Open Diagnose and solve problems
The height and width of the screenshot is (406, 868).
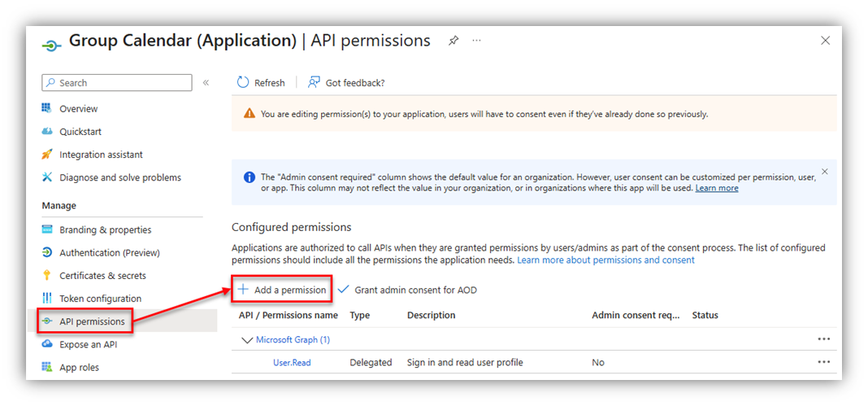coord(120,178)
